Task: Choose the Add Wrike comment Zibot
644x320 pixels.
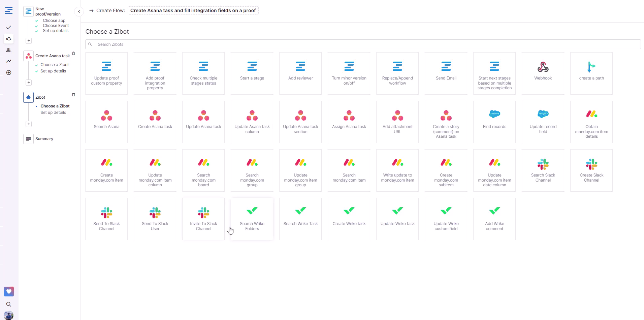Action: (x=494, y=219)
